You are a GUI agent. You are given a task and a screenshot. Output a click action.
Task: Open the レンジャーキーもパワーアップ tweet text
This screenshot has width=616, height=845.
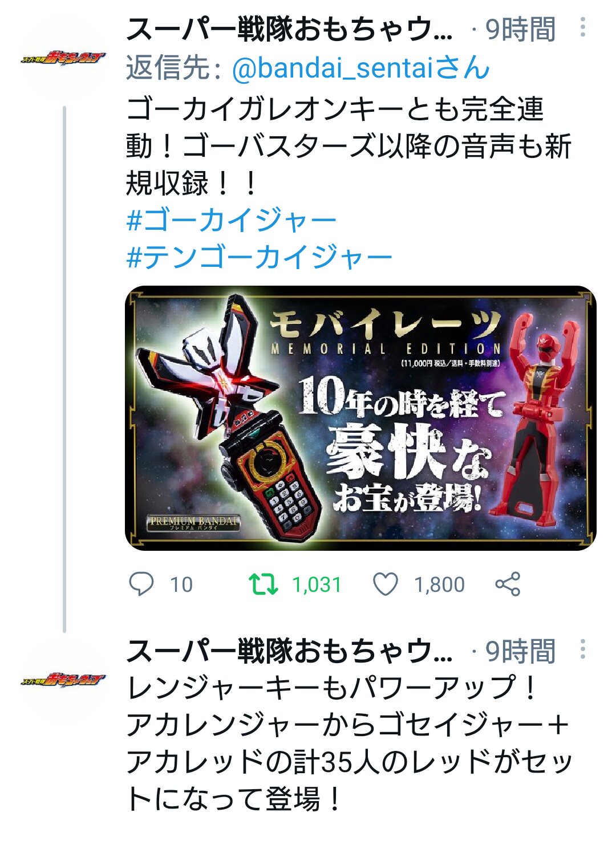pos(348,742)
